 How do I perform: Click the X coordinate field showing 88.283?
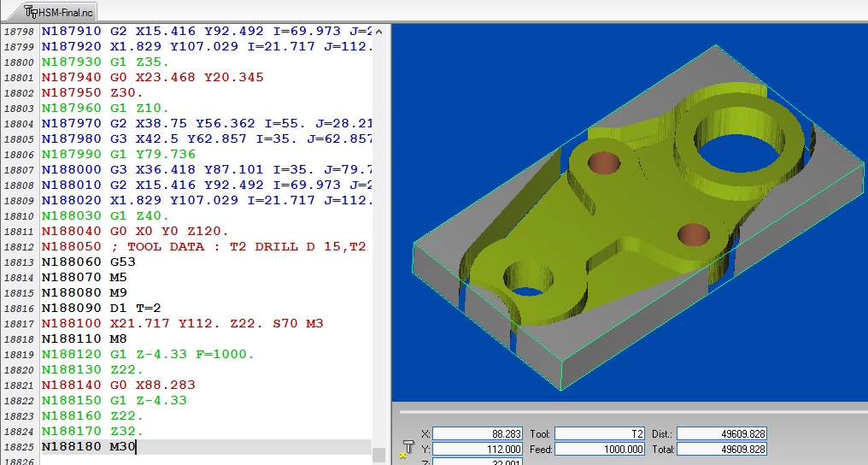469,434
